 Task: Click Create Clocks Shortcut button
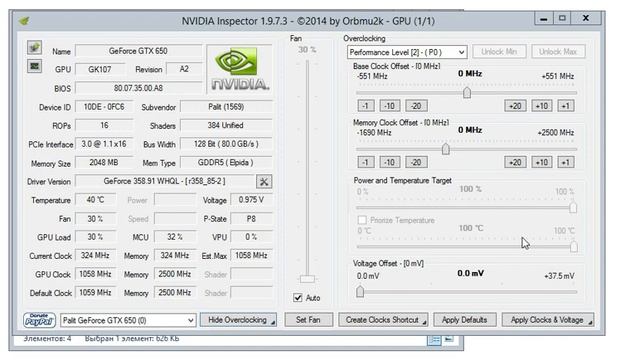(x=383, y=320)
